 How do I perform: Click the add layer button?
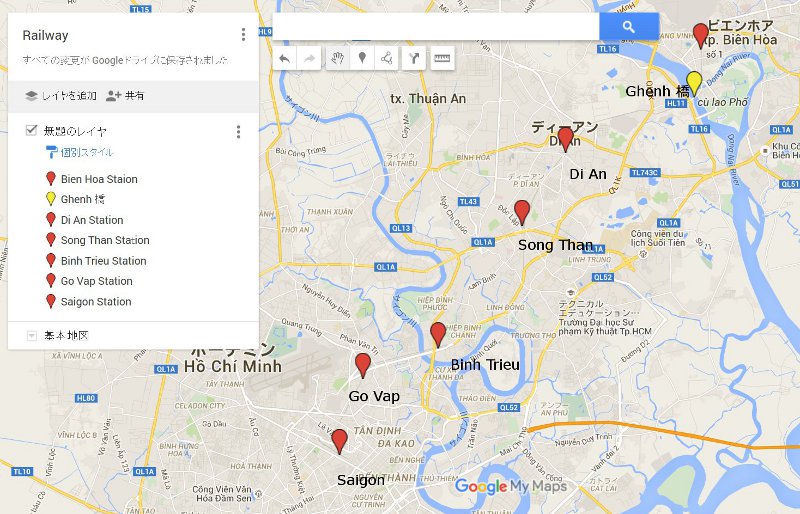(x=61, y=95)
